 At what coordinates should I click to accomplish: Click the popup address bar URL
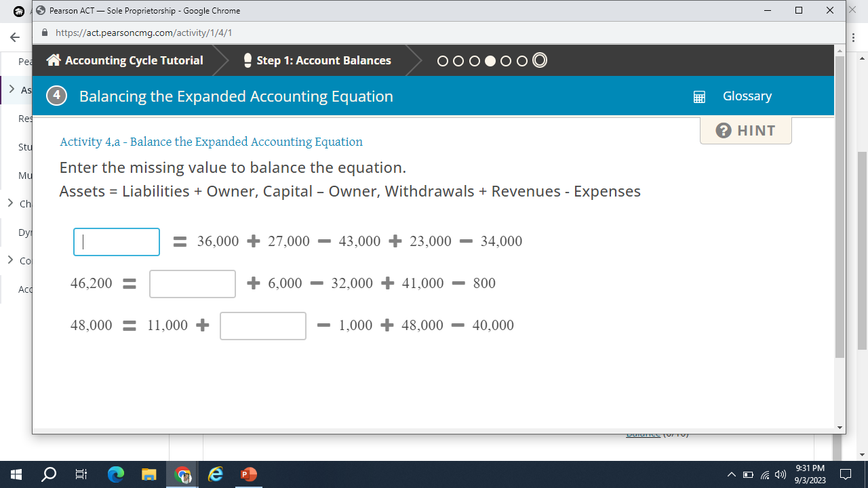pos(144,33)
